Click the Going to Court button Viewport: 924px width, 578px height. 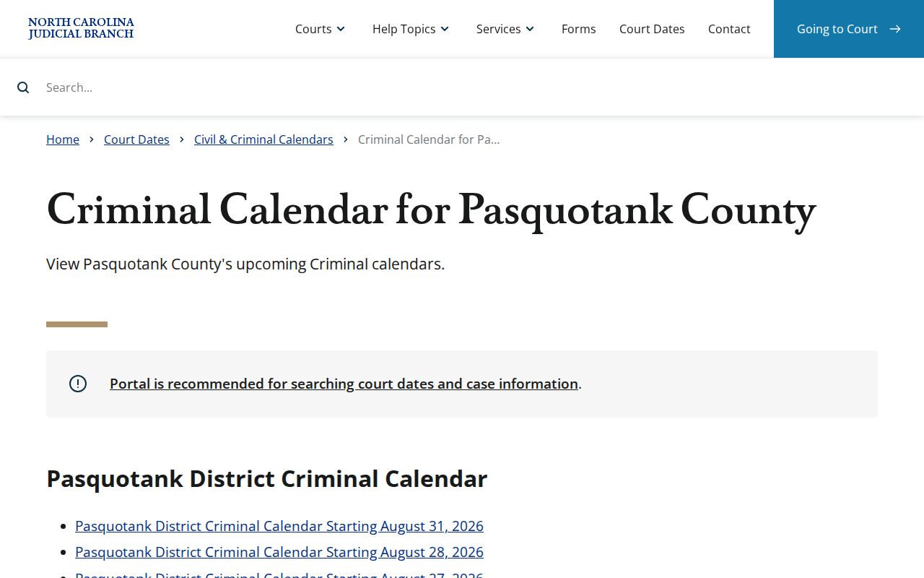click(x=849, y=29)
